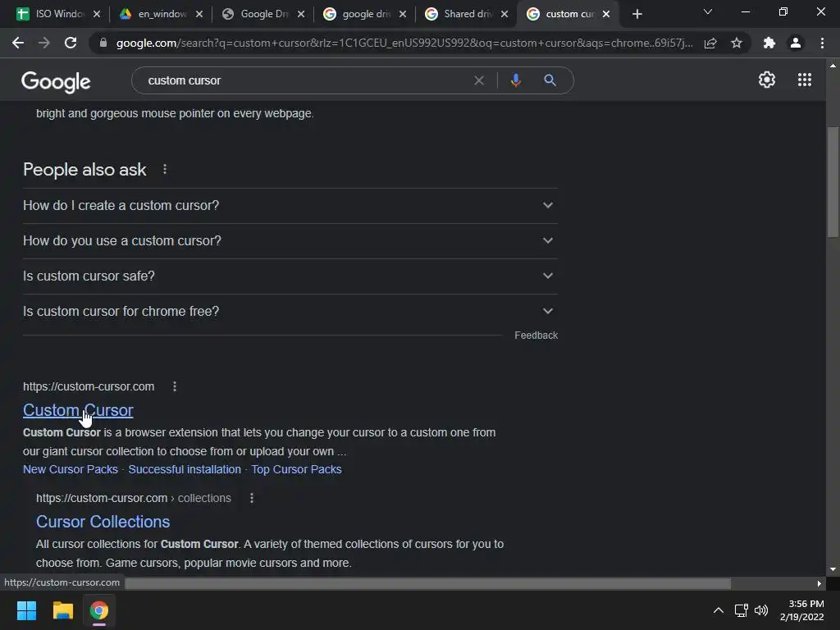Share this page using the share icon
The width and height of the screenshot is (840, 630).
710,43
